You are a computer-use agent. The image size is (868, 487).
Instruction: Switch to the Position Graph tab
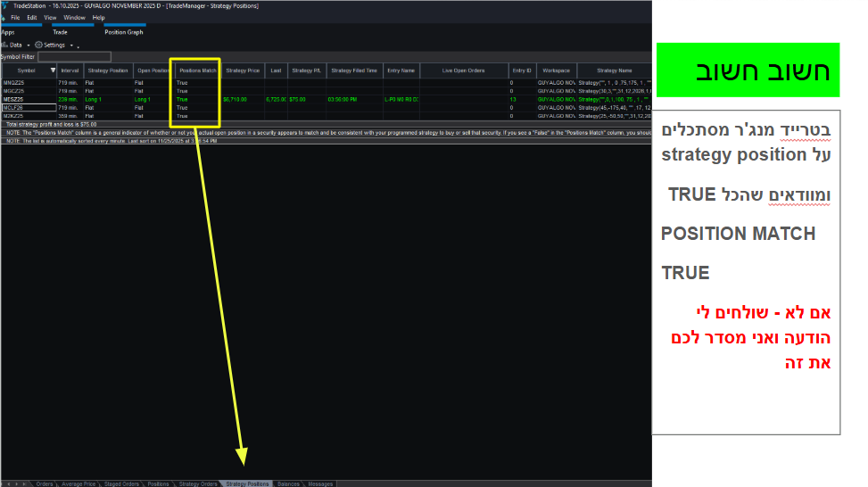[x=123, y=32]
